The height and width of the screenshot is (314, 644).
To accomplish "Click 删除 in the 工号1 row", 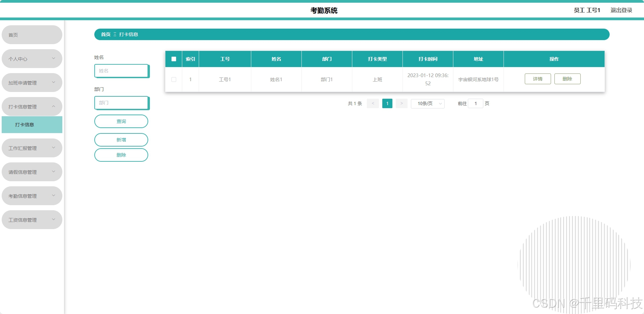I will 568,79.
